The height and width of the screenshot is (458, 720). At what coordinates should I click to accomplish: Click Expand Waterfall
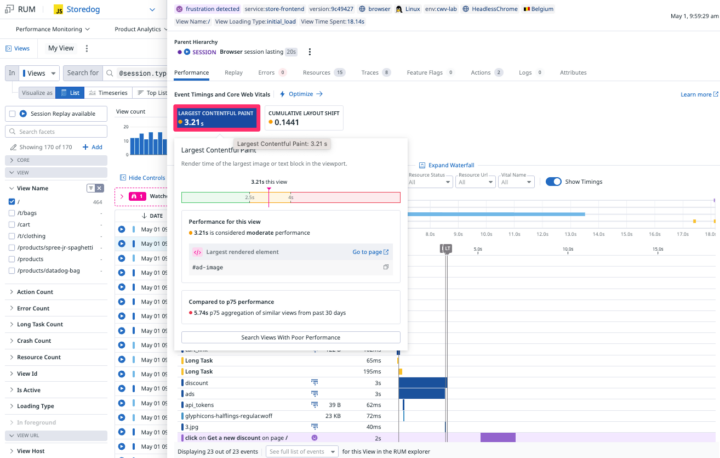click(x=446, y=165)
